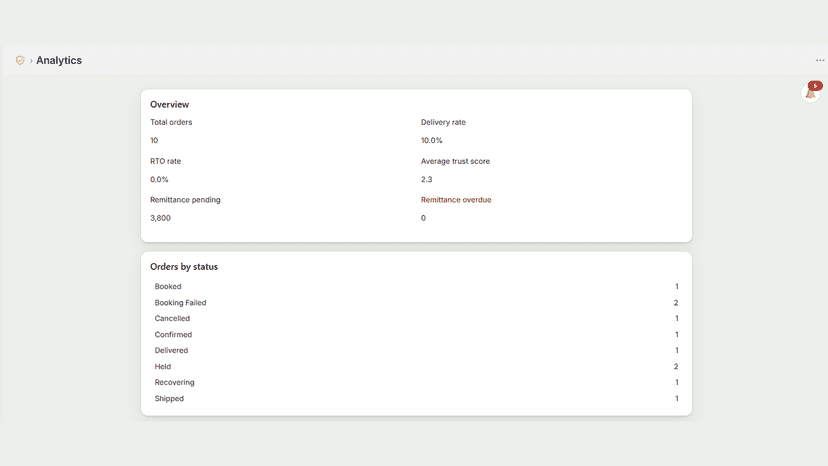This screenshot has width=828, height=466.
Task: Select the Overview card heading
Action: 170,105
